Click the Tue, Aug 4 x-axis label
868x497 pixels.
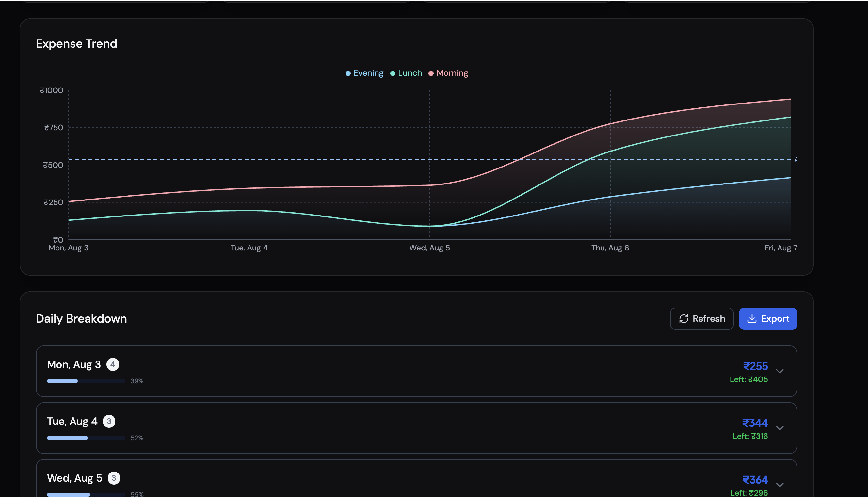click(249, 248)
